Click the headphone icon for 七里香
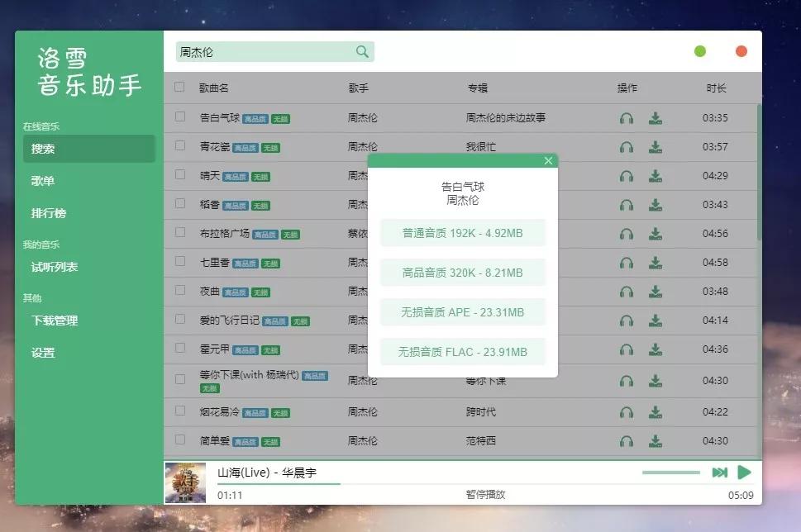This screenshot has width=801, height=532. pyautogui.click(x=626, y=262)
